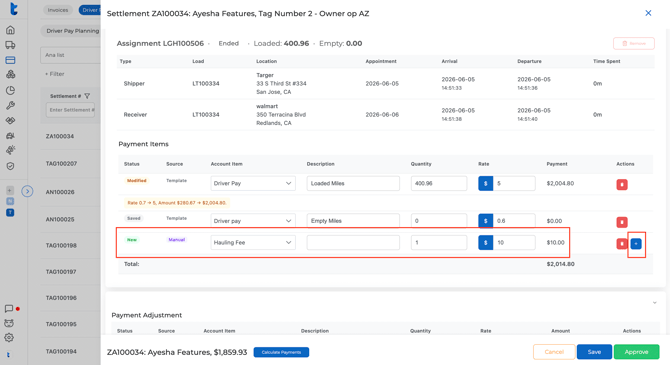Select settlement TAG100194 in the list
Viewport: 670px width, 365px height.
pyautogui.click(x=61, y=351)
